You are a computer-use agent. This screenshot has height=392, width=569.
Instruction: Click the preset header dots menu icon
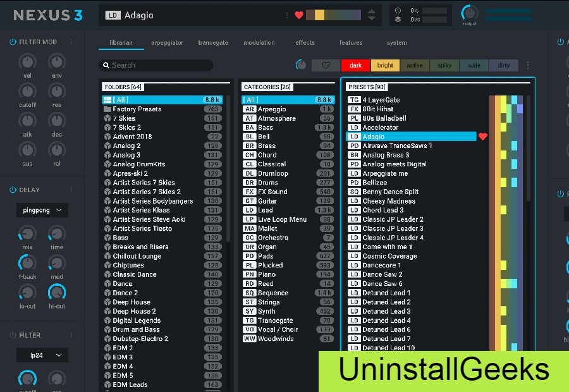click(x=286, y=15)
